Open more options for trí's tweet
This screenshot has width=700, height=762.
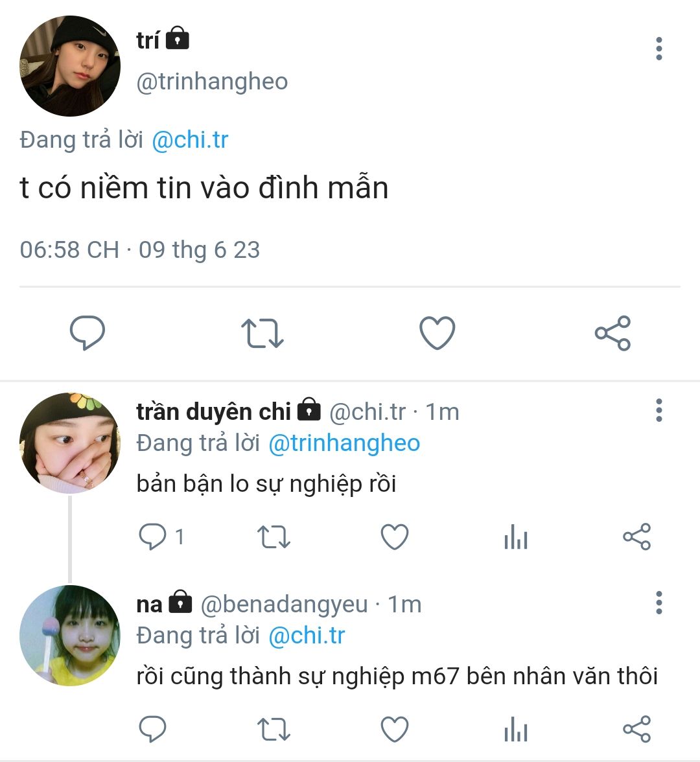659,49
